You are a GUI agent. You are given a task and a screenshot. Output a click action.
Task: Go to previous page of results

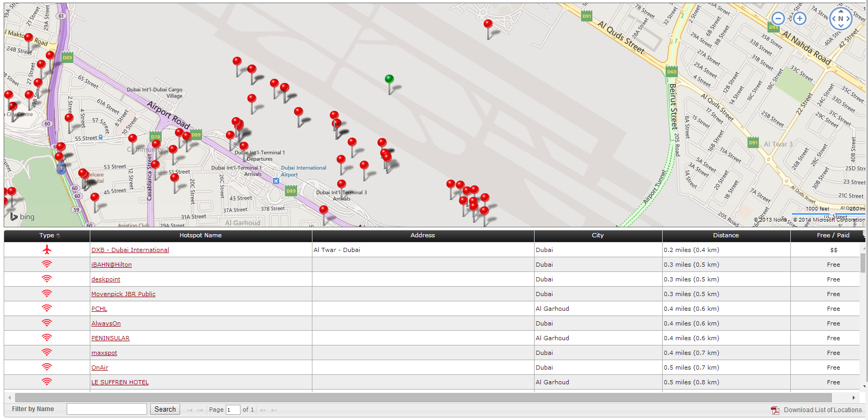pyautogui.click(x=200, y=410)
